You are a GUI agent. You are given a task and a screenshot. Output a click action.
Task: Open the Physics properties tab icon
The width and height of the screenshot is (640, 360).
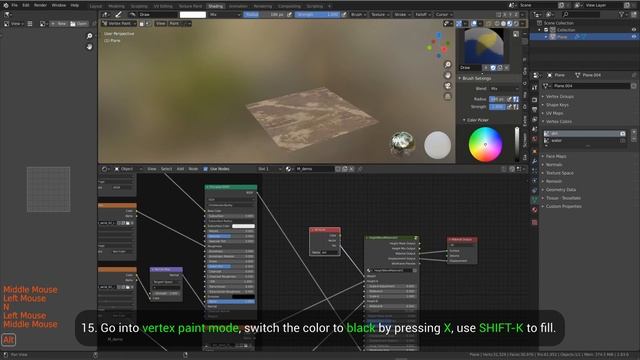point(535,181)
